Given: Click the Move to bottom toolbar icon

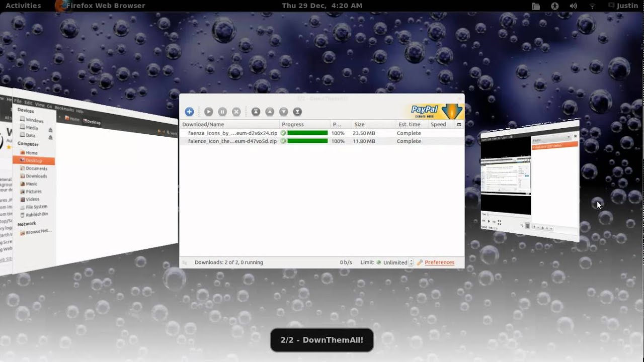Looking at the screenshot, I should click(297, 112).
